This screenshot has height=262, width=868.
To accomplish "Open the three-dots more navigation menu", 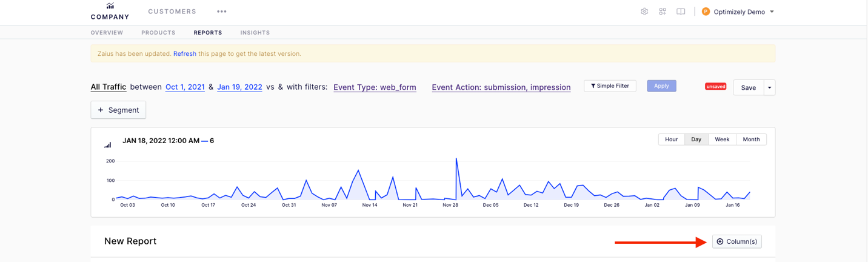I will pyautogui.click(x=222, y=12).
